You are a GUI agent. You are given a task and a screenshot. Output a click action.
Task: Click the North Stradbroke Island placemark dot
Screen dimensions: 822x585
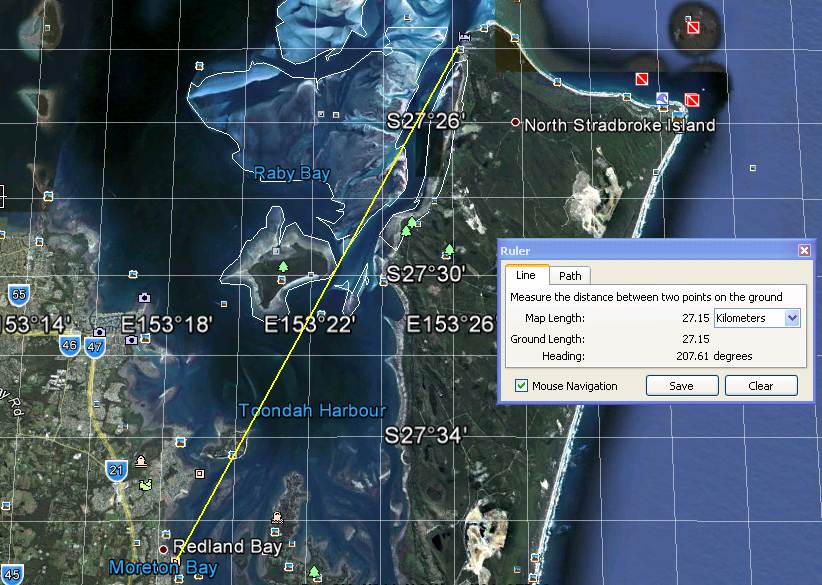point(516,123)
